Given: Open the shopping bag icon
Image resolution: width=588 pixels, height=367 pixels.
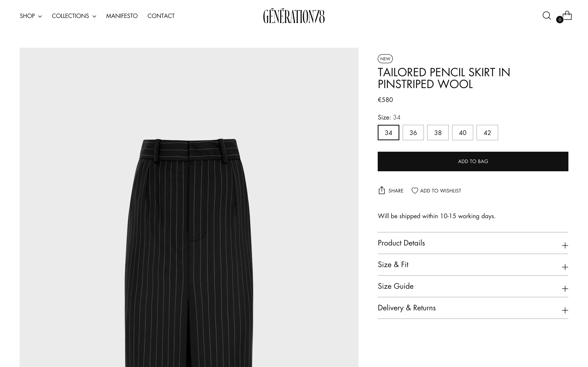Looking at the screenshot, I should click(567, 15).
